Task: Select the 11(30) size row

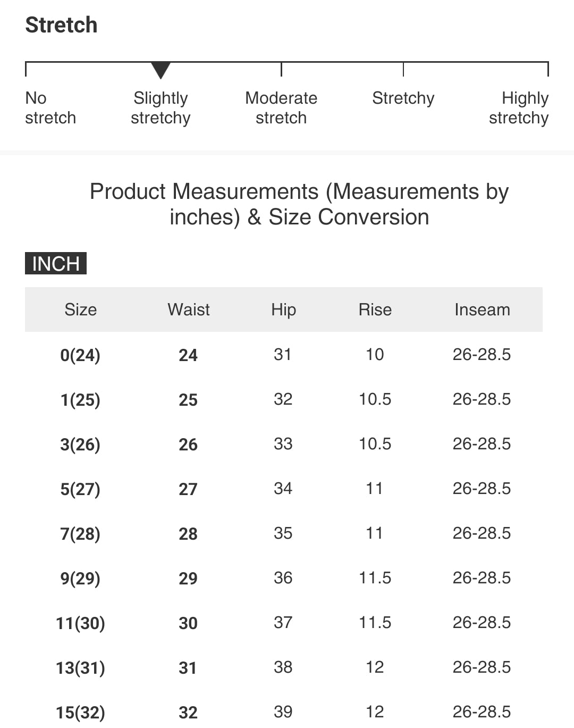Action: pyautogui.click(x=284, y=623)
